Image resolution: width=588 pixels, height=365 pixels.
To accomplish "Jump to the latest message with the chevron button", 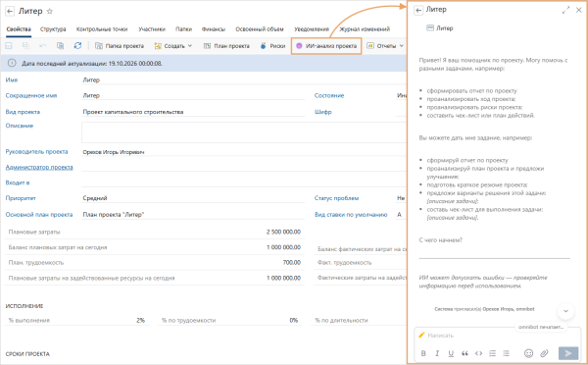I will pyautogui.click(x=565, y=311).
